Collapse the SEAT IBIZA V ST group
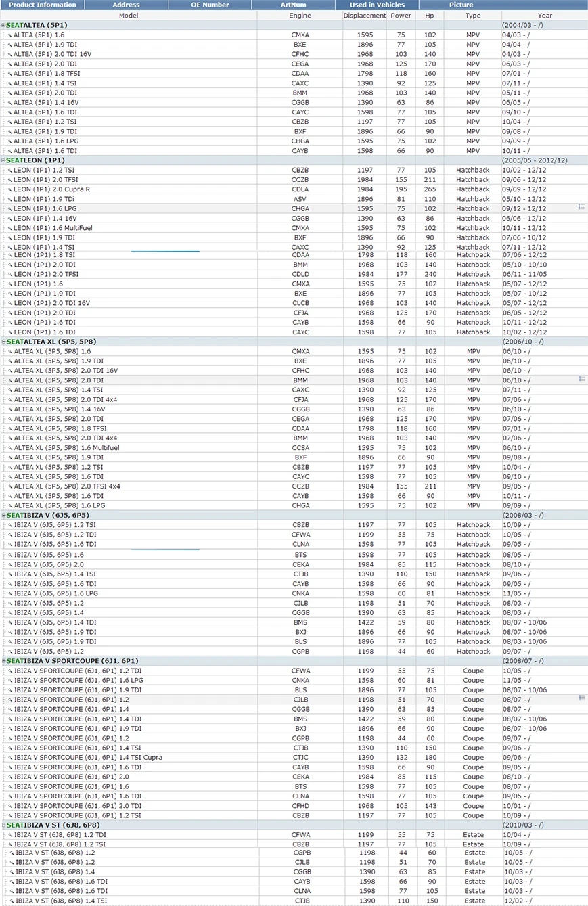This screenshot has width=588, height=906. click(3, 825)
